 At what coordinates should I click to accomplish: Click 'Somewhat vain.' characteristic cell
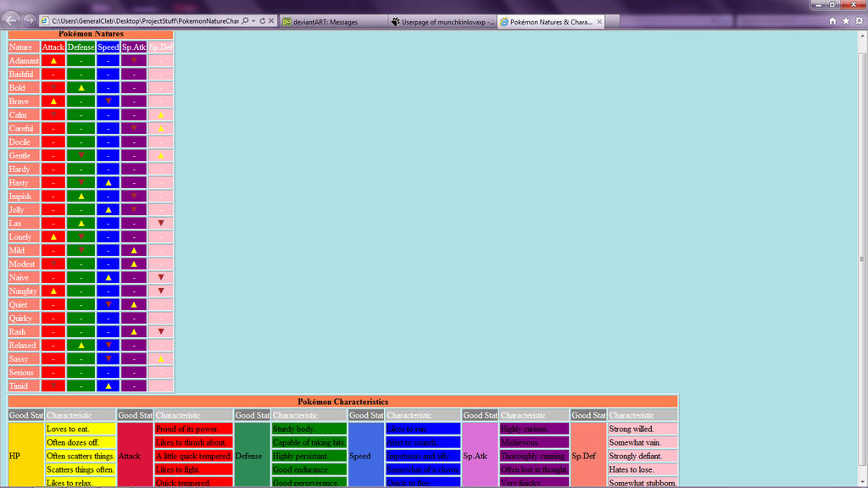point(643,442)
